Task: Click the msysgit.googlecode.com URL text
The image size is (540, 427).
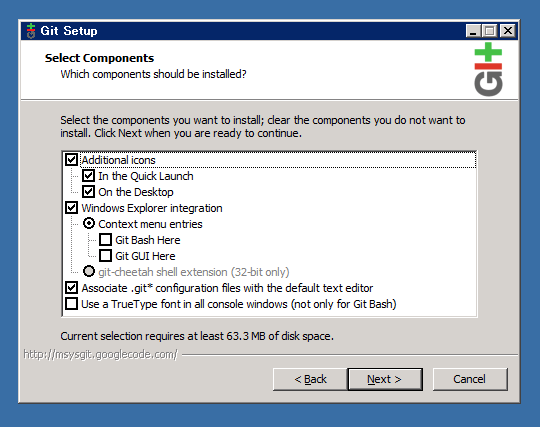Action: click(101, 354)
